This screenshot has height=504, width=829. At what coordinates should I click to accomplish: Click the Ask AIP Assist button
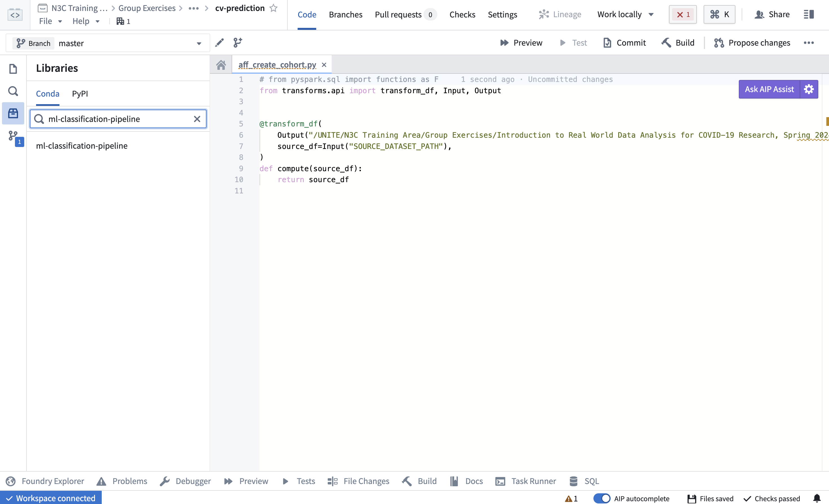coord(769,89)
